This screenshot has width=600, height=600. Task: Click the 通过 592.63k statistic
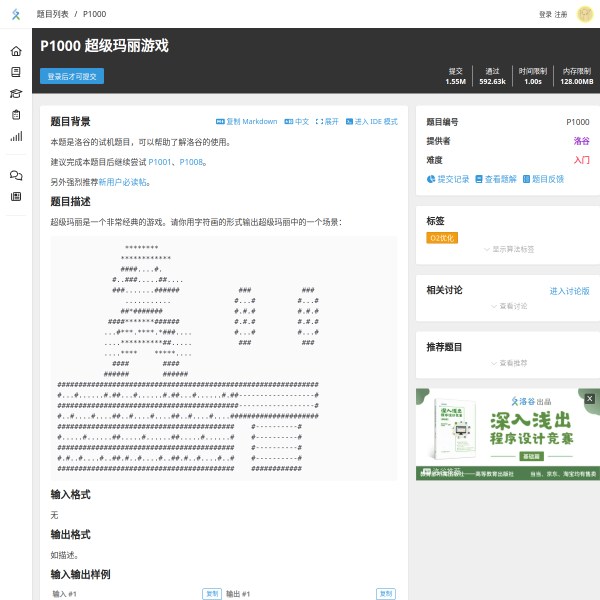(x=492, y=76)
